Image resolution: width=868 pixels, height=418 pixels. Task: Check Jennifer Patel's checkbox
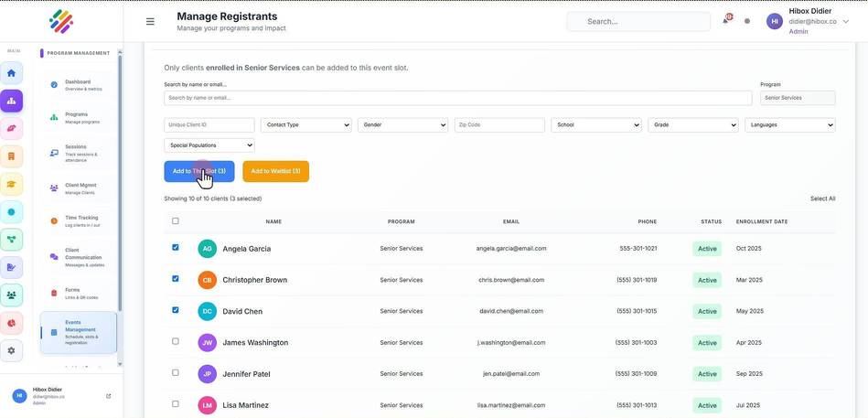tap(176, 372)
